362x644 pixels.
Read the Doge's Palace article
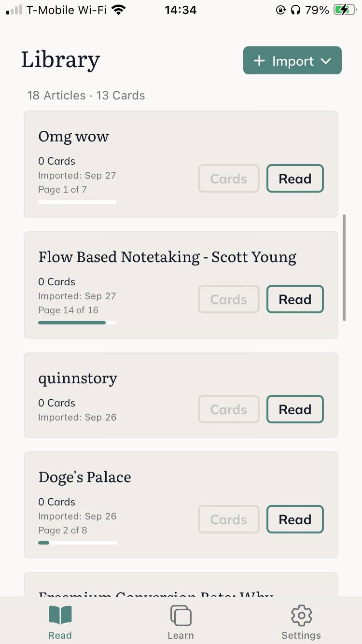click(x=295, y=519)
